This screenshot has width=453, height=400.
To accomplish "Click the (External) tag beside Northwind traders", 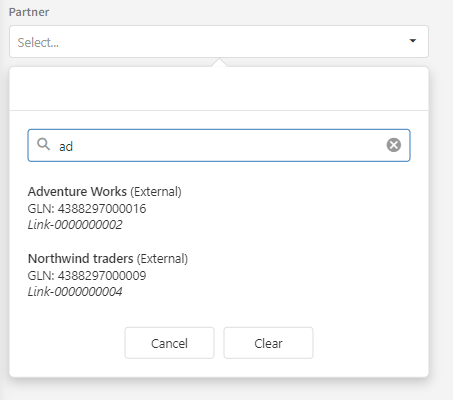I will [162, 259].
